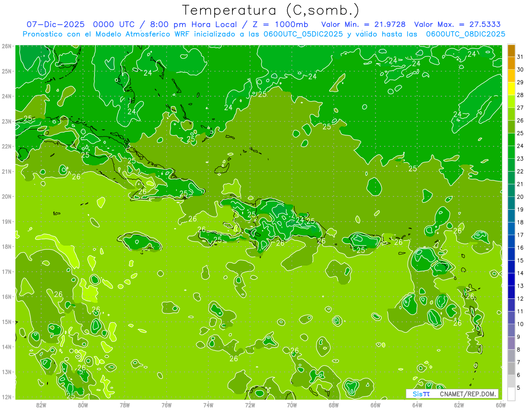
Task: Click the color scale number 11
Action: 520,311
